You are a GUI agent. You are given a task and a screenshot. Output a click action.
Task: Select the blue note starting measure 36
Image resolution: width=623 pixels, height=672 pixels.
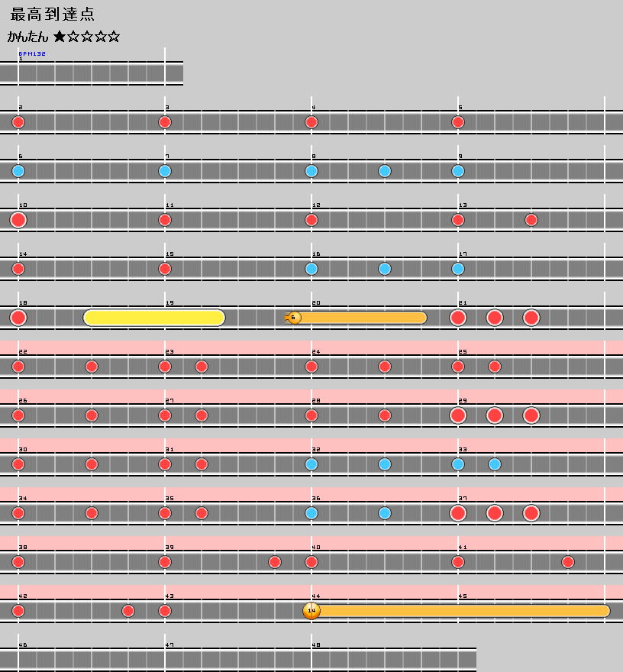311,513
